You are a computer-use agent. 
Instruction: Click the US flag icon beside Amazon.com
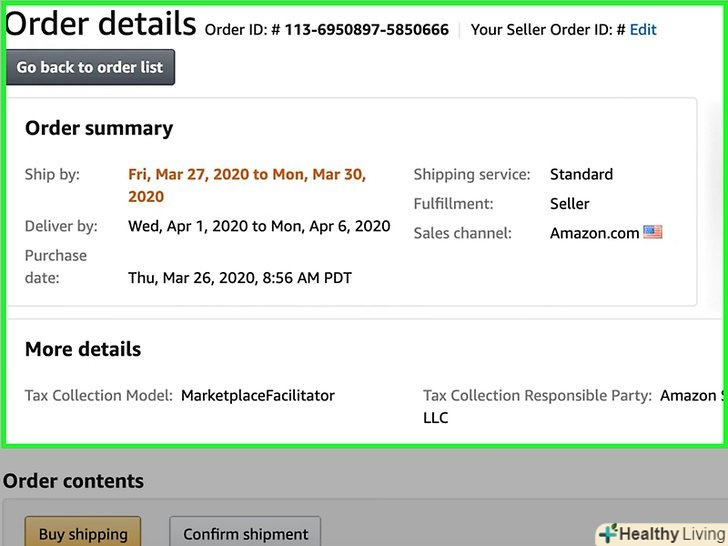coord(653,233)
